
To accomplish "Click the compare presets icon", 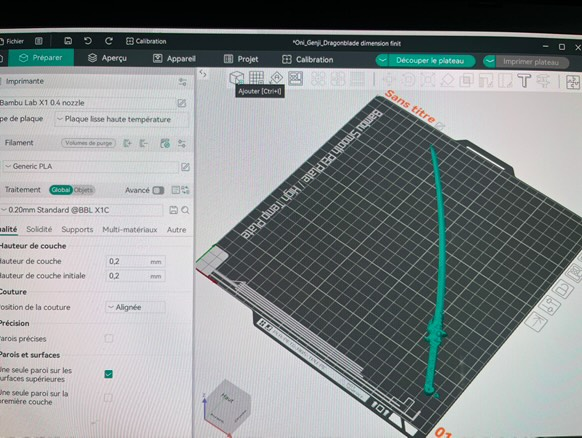I will click(185, 190).
